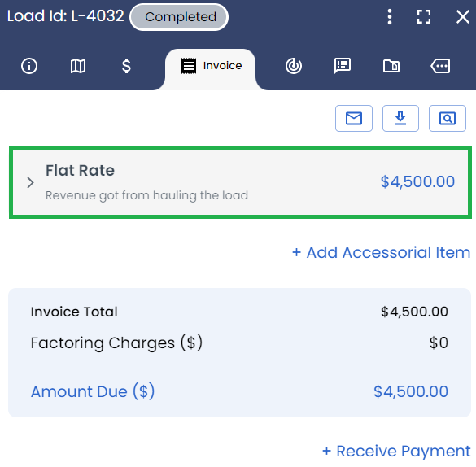Click the Receive Payment link
The height and width of the screenshot is (467, 476).
(x=396, y=451)
